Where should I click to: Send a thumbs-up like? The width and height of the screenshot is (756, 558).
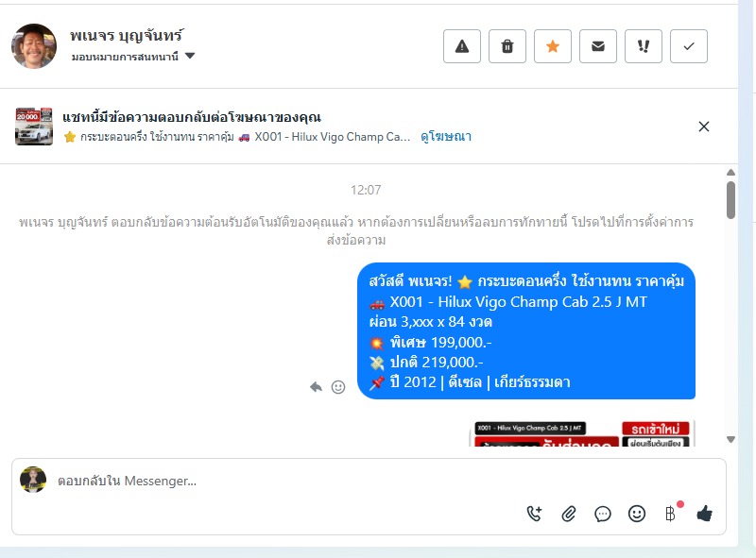pos(704,514)
